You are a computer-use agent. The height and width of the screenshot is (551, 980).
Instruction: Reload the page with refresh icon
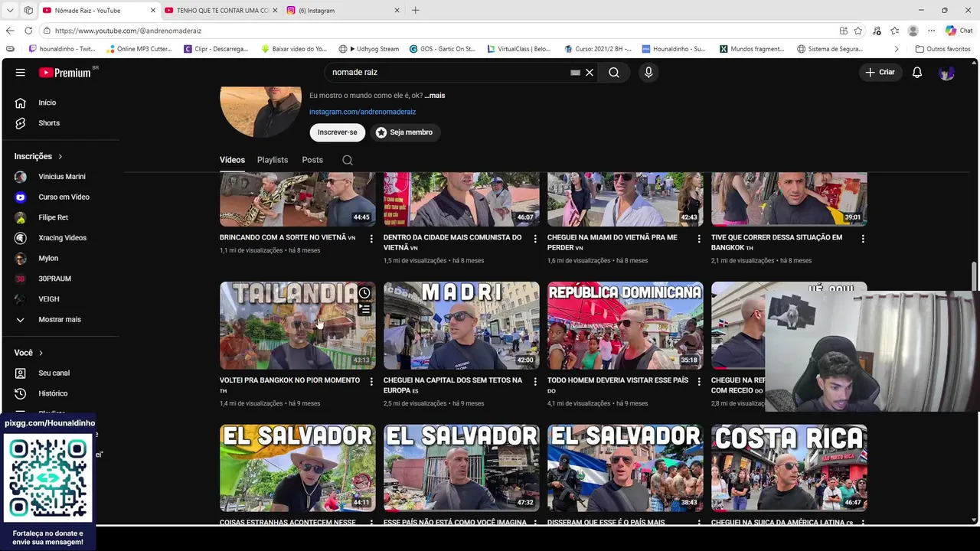click(28, 31)
